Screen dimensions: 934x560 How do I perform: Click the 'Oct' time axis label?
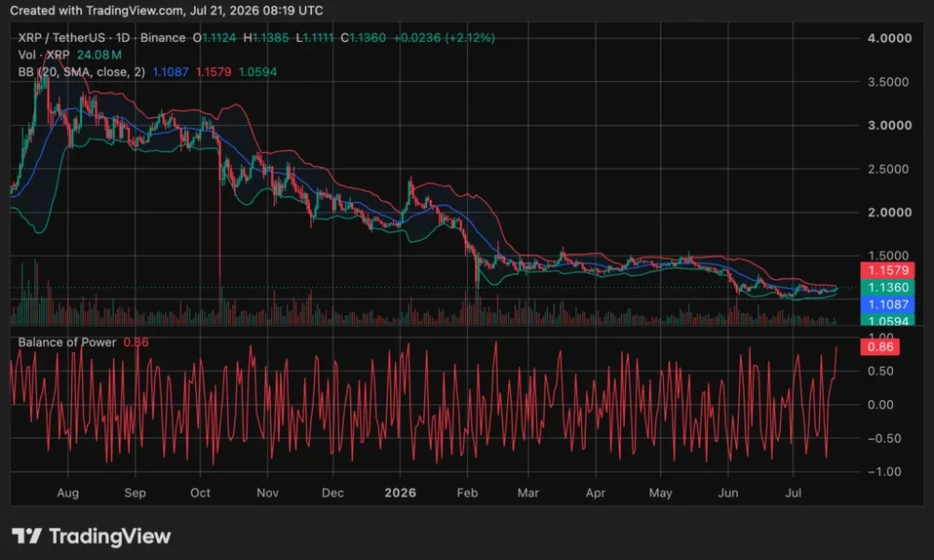click(200, 494)
